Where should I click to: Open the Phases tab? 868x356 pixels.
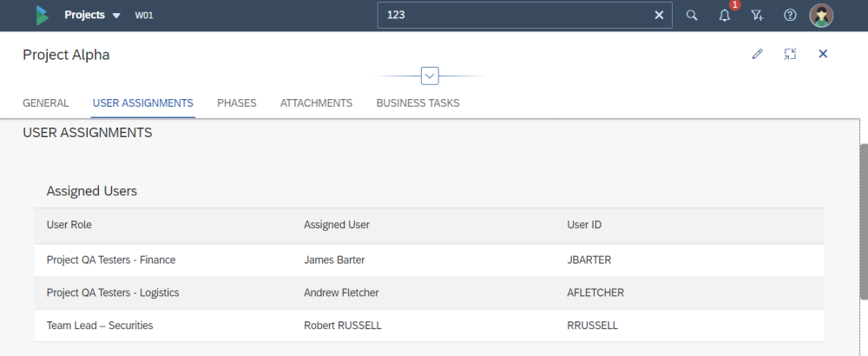pyautogui.click(x=237, y=103)
